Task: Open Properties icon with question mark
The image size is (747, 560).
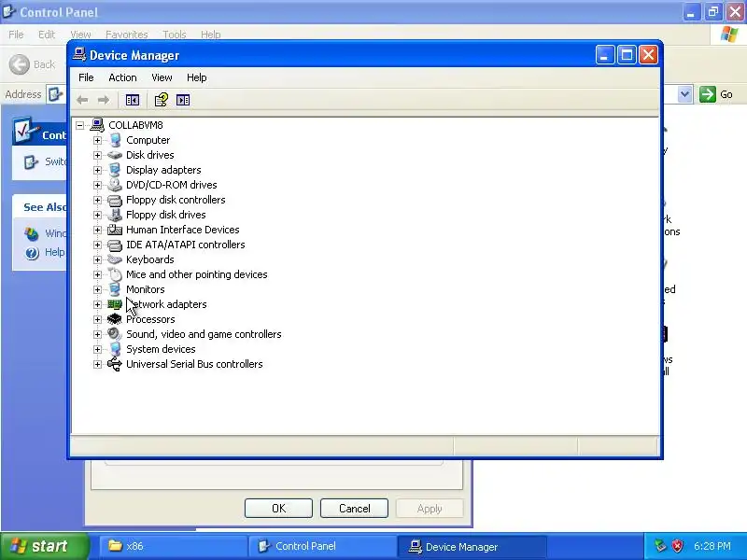Action: [161, 100]
